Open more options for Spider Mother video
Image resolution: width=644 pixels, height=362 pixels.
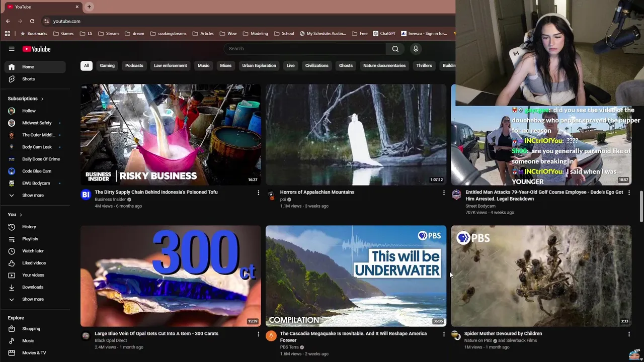coord(629,334)
